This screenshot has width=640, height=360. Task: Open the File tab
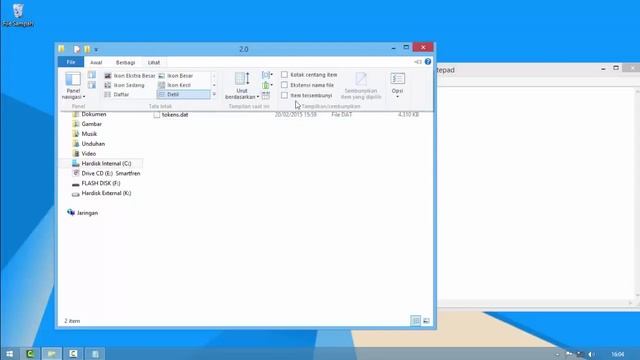[x=71, y=62]
